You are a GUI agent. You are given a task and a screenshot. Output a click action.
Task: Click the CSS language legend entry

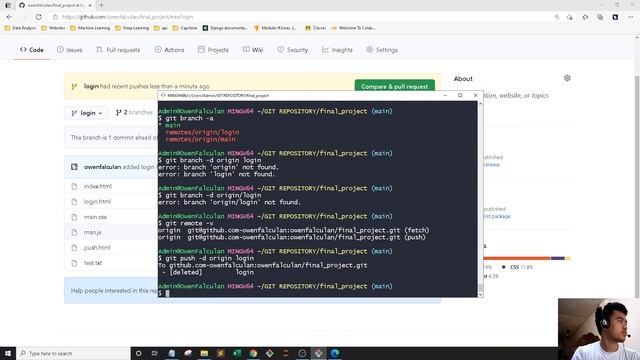pos(518,267)
